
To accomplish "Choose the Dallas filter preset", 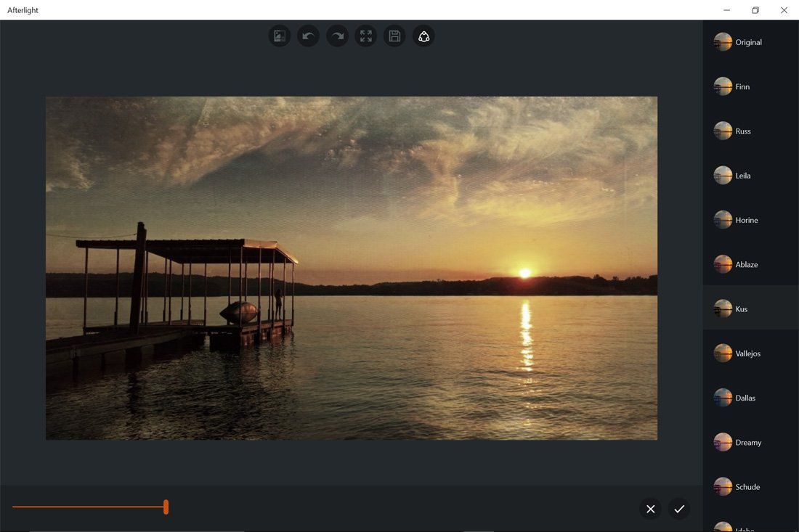I will pos(748,398).
